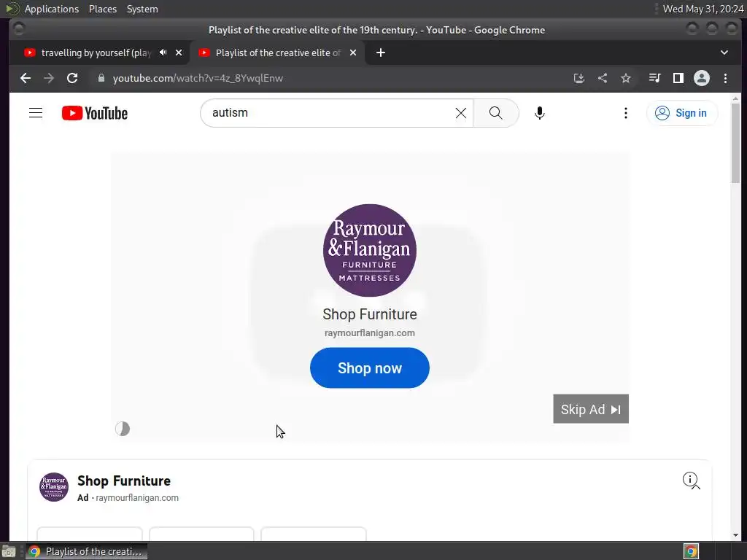
Task: Toggle the Chrome side panel
Action: coord(678,78)
